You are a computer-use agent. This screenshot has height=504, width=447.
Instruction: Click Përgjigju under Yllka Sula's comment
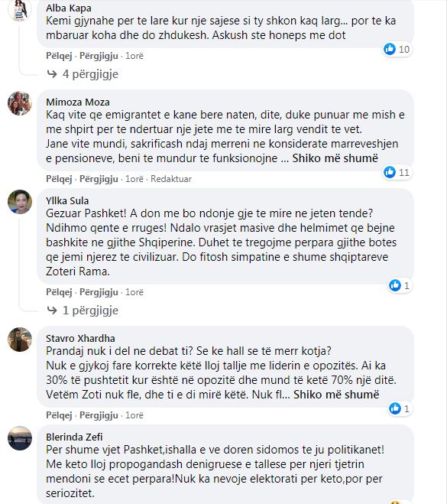tap(99, 292)
